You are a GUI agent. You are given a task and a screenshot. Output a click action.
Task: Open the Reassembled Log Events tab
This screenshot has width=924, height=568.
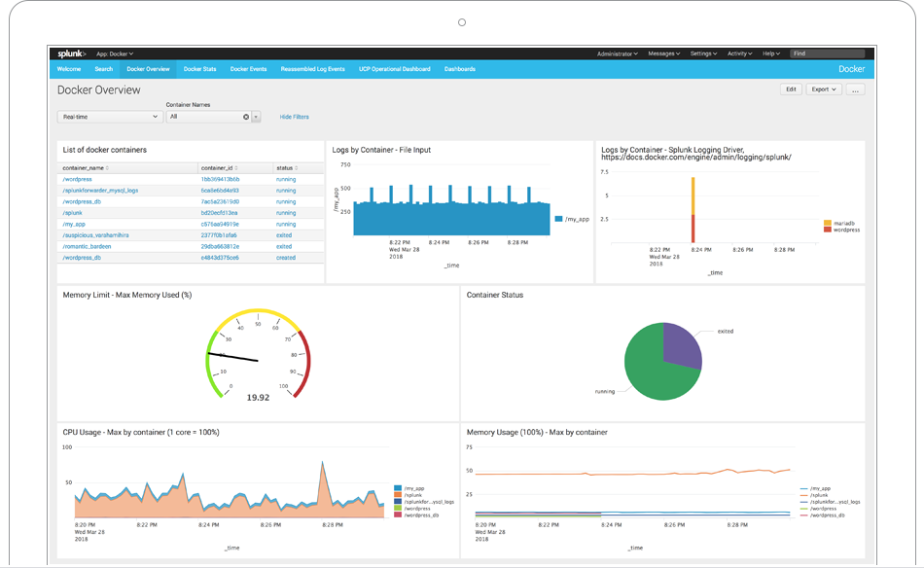click(313, 69)
